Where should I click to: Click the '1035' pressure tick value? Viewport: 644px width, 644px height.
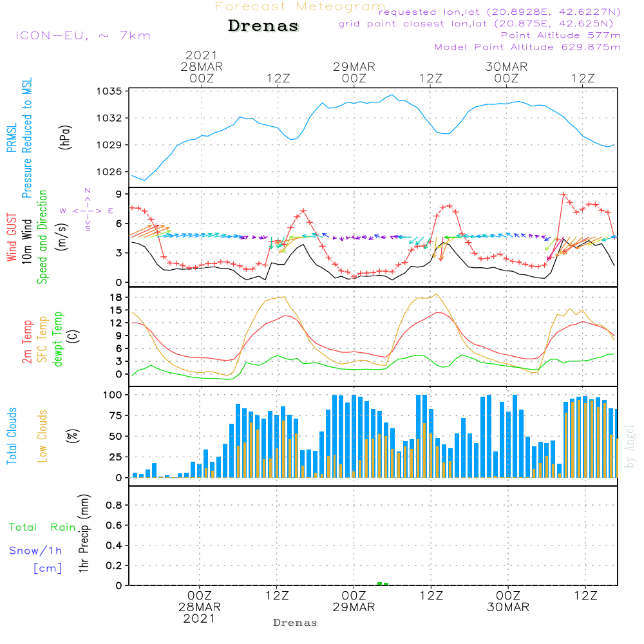point(109,91)
